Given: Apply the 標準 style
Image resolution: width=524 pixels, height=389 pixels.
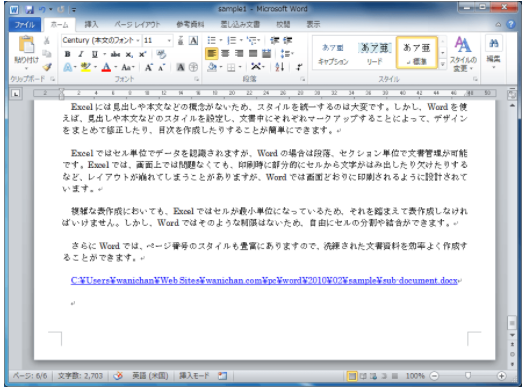Looking at the screenshot, I should click(416, 53).
